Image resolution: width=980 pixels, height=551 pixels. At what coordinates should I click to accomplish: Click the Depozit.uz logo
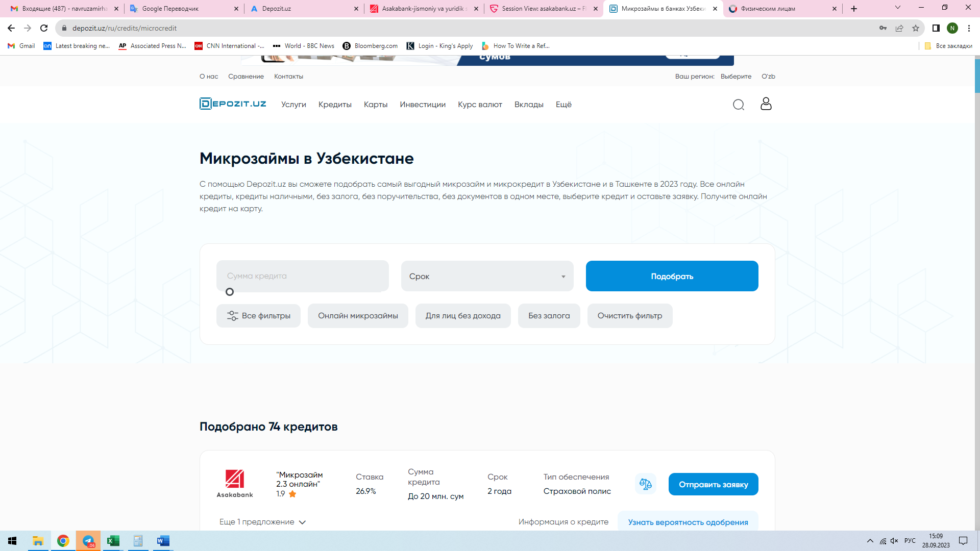[233, 104]
